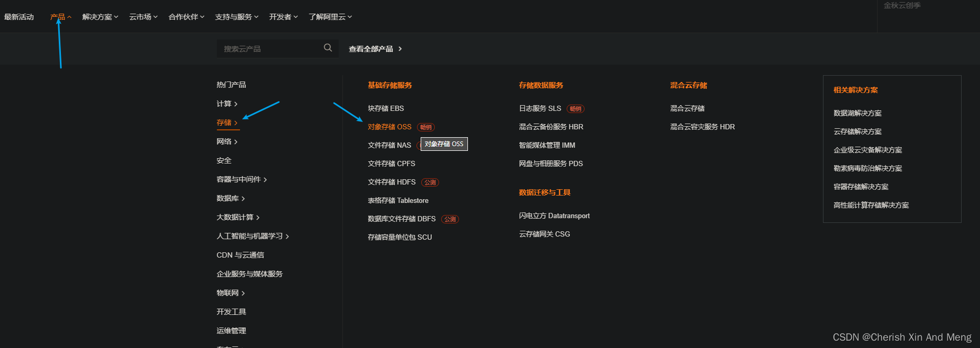
Task: Expand the 数据库 category
Action: (231, 198)
